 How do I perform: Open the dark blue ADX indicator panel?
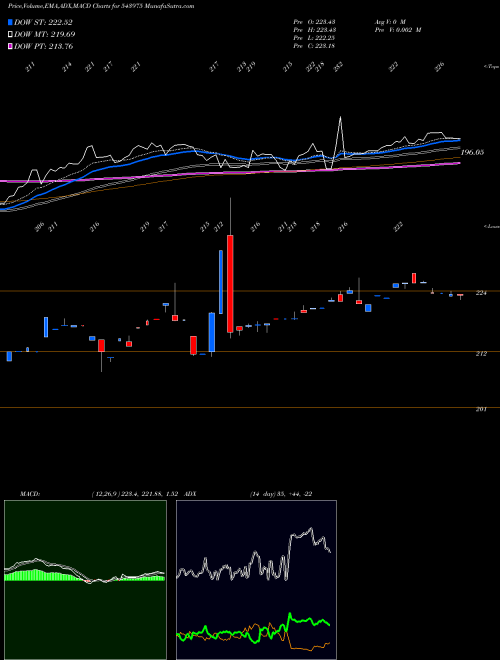pyautogui.click(x=256, y=580)
